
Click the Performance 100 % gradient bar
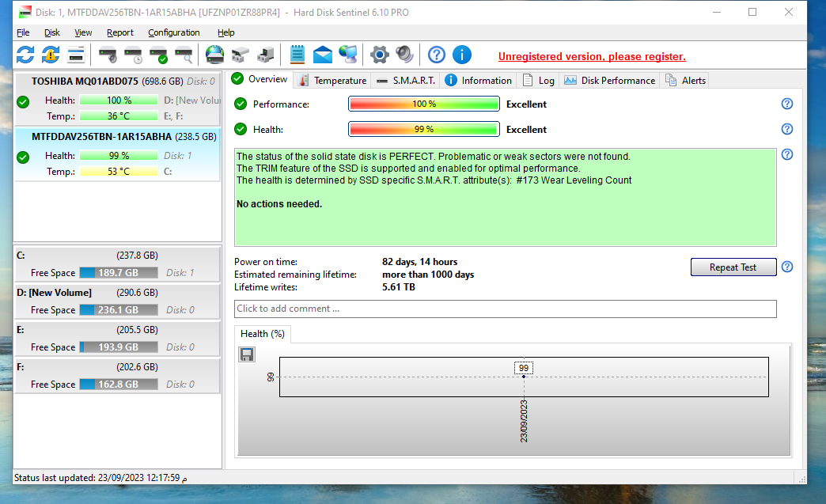[x=424, y=104]
